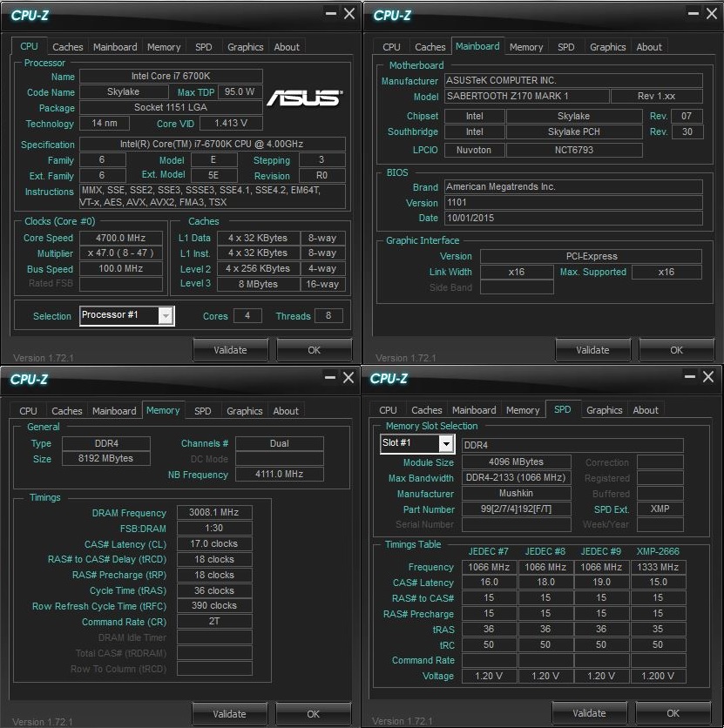
Task: Click the motherboard model 'SABERTOOTH Z170 MARK 1'
Action: click(526, 96)
